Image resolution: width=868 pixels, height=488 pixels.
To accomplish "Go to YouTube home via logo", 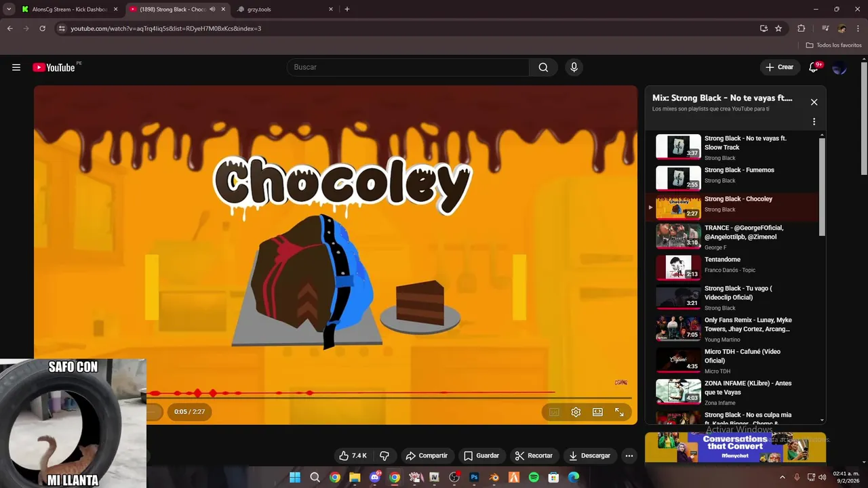I will point(54,67).
